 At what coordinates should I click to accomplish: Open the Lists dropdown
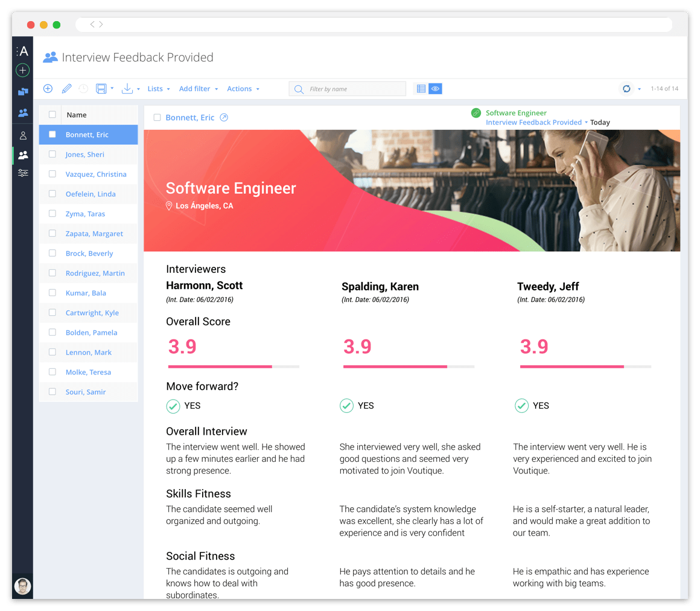(x=154, y=88)
